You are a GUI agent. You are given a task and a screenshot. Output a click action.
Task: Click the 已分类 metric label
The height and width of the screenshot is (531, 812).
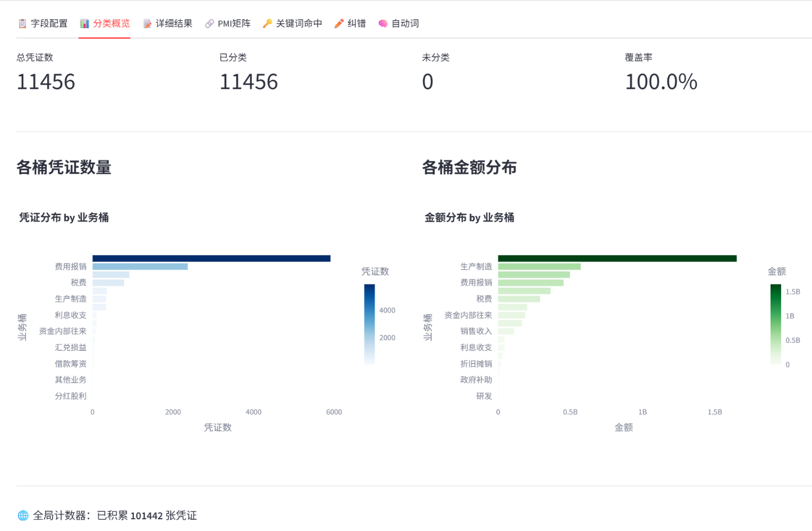tap(233, 57)
